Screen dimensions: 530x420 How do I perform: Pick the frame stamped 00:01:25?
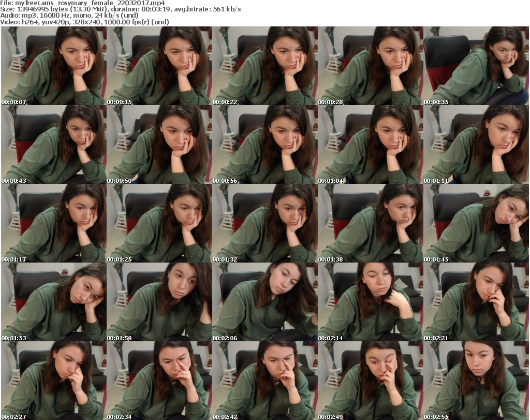click(159, 224)
